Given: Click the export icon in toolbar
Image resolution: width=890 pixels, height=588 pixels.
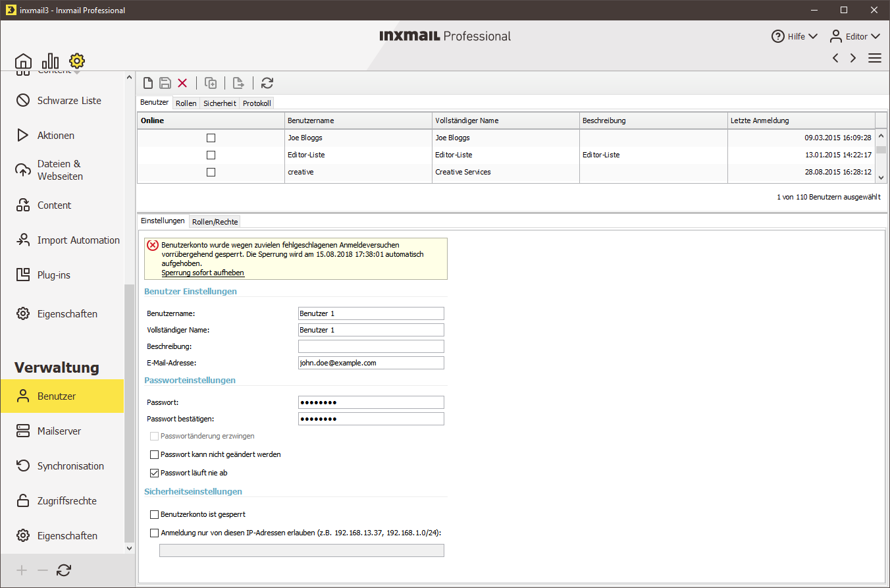Looking at the screenshot, I should 238,83.
